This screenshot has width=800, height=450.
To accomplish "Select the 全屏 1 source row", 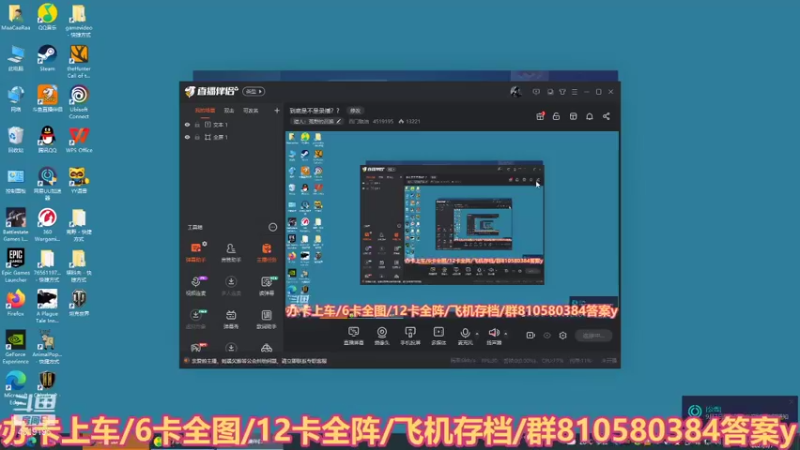I will (x=232, y=137).
